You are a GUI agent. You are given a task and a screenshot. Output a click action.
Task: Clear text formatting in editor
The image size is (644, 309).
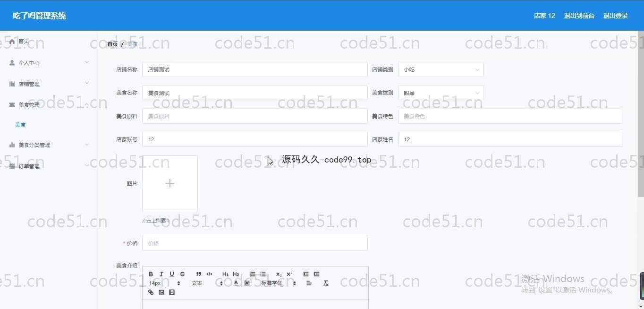coord(325,283)
